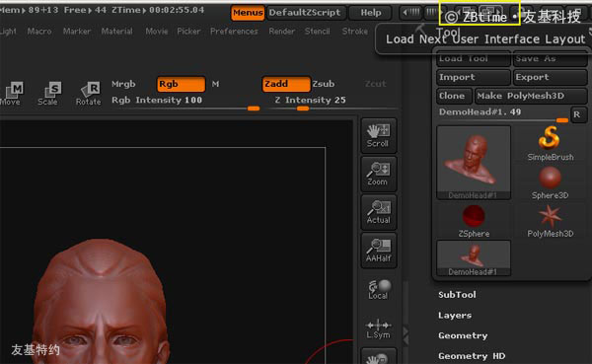592x364 pixels.
Task: Toggle Zsub mode
Action: (x=324, y=84)
